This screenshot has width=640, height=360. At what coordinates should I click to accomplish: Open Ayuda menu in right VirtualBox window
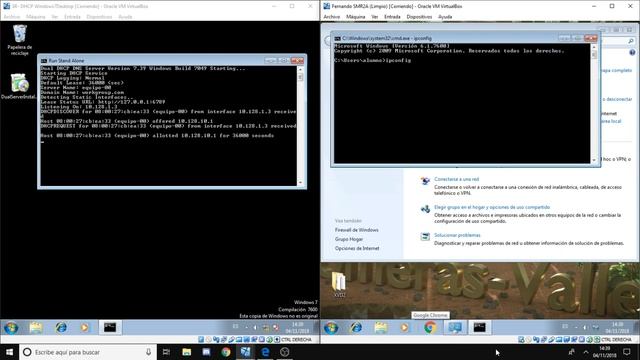point(445,17)
